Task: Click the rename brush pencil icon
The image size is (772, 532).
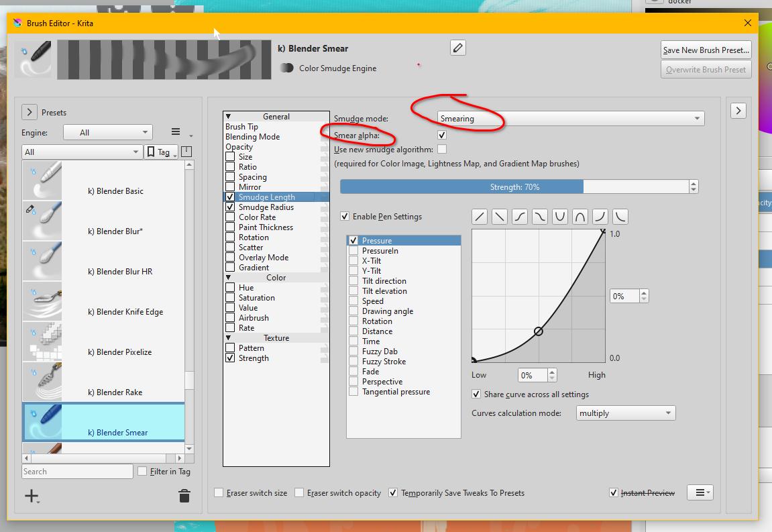Action: (x=457, y=48)
